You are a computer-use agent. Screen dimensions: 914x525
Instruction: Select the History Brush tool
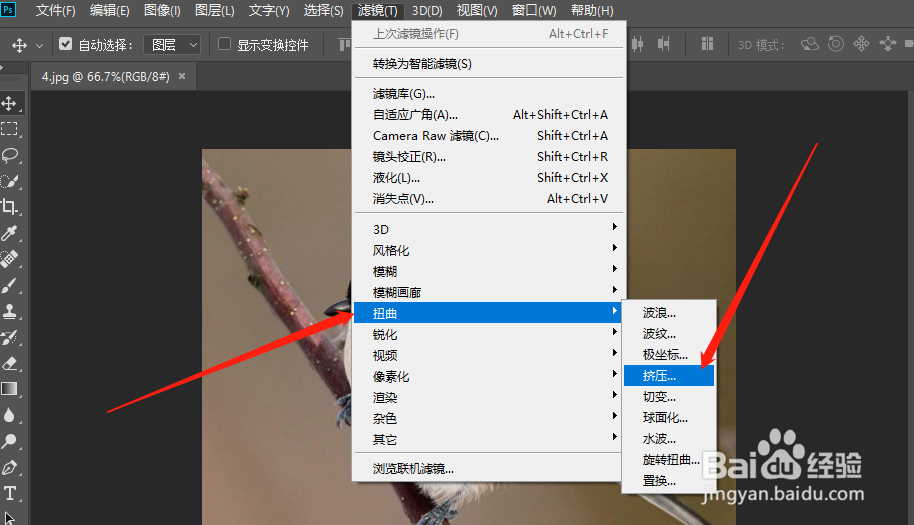click(9, 337)
